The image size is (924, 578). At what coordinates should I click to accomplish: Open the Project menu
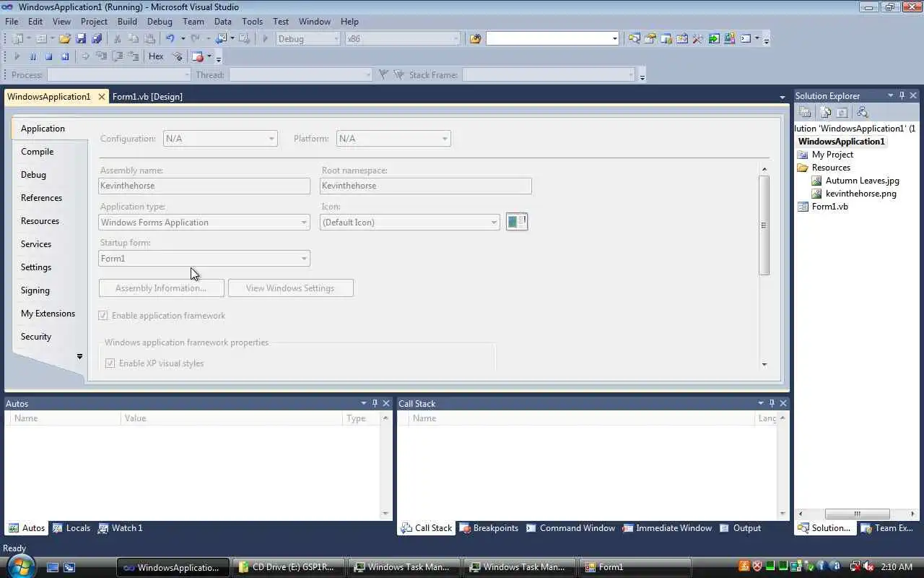pyautogui.click(x=94, y=22)
